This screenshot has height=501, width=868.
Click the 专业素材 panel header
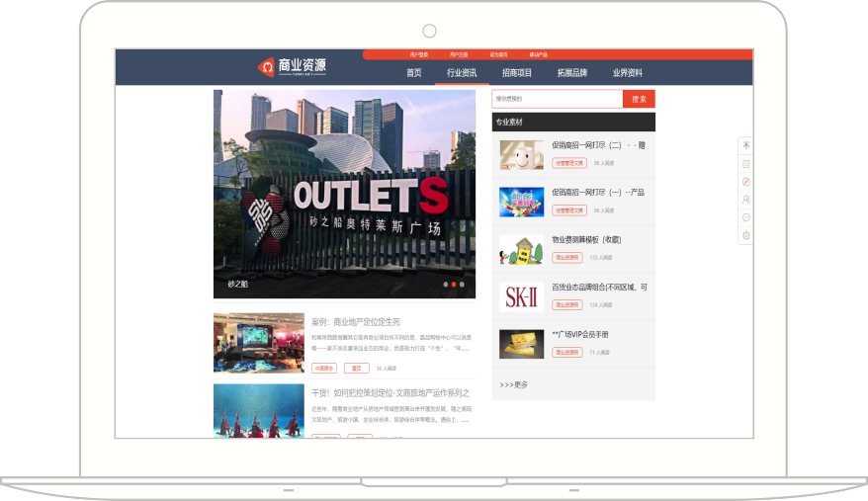pyautogui.click(x=573, y=122)
